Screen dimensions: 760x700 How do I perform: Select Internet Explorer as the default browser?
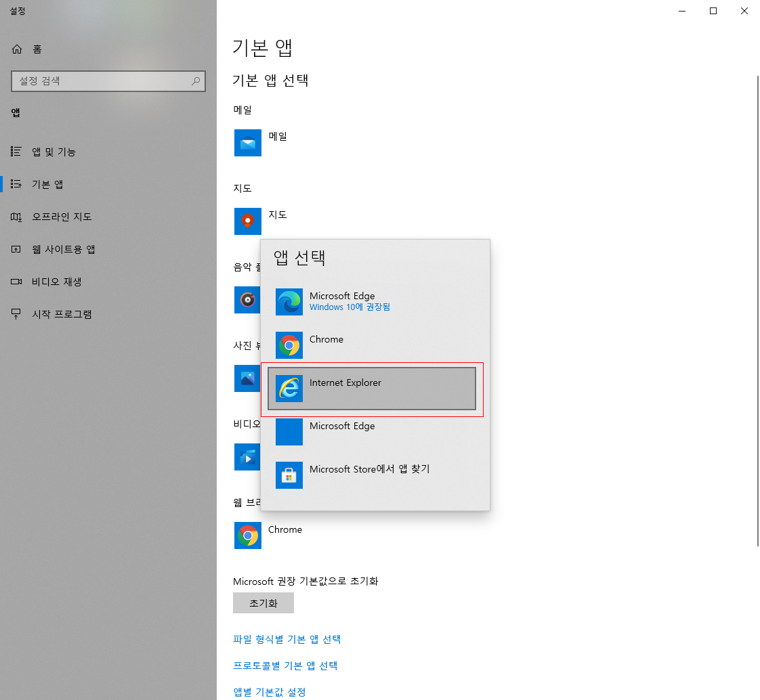tap(372, 389)
